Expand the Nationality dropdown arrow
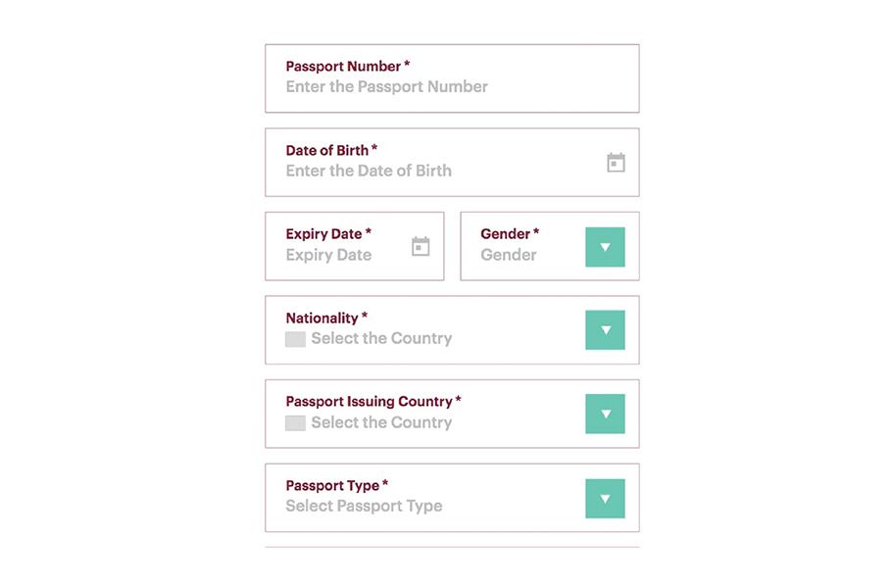 [x=605, y=330]
